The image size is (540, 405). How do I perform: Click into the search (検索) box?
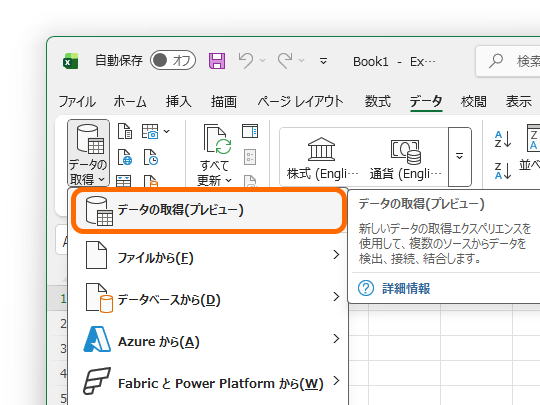pos(508,61)
